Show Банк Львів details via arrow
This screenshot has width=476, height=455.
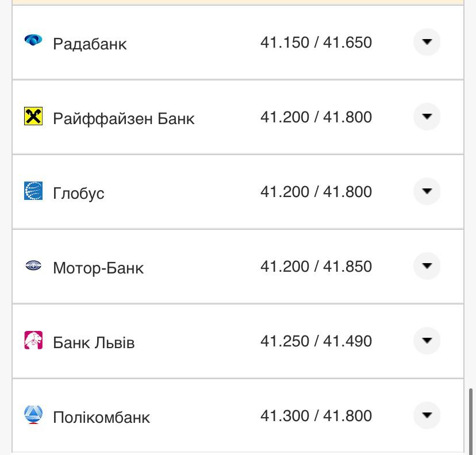click(x=427, y=341)
